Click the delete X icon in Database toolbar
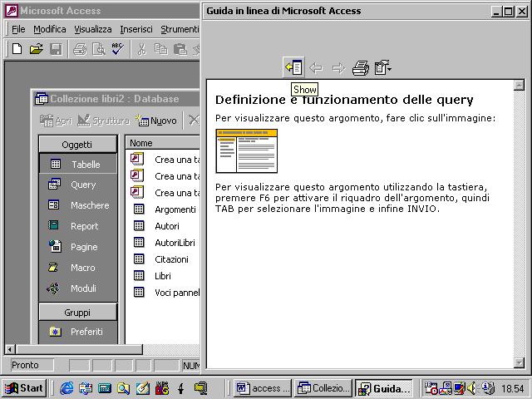The width and height of the screenshot is (532, 399). click(x=194, y=120)
